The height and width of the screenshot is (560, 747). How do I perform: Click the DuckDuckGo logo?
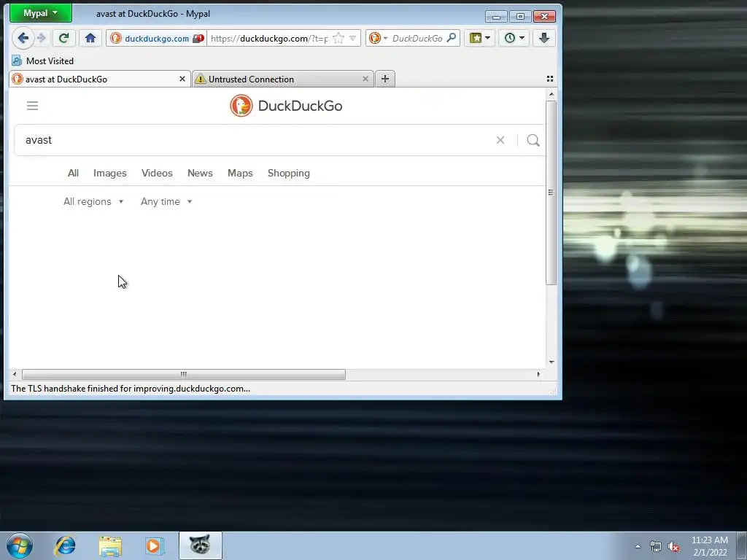point(286,106)
